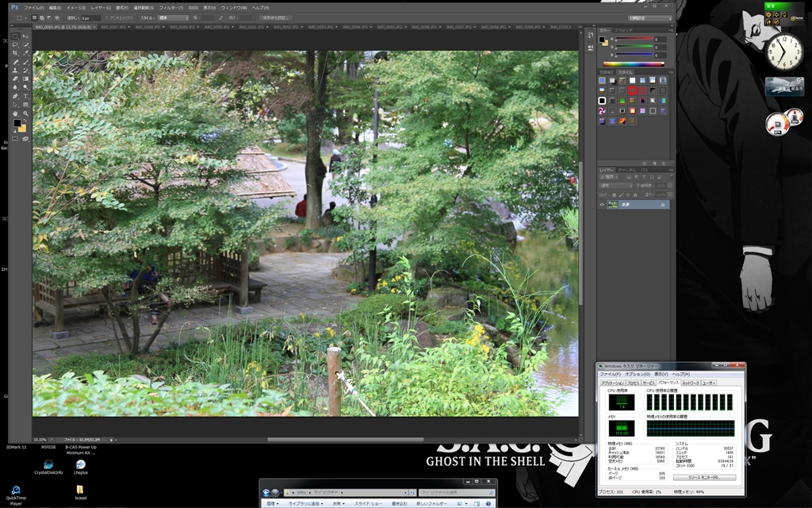Screen dimensions: 812x508
Task: Open the layer fill dropdown arrow
Action: pyautogui.click(x=669, y=195)
